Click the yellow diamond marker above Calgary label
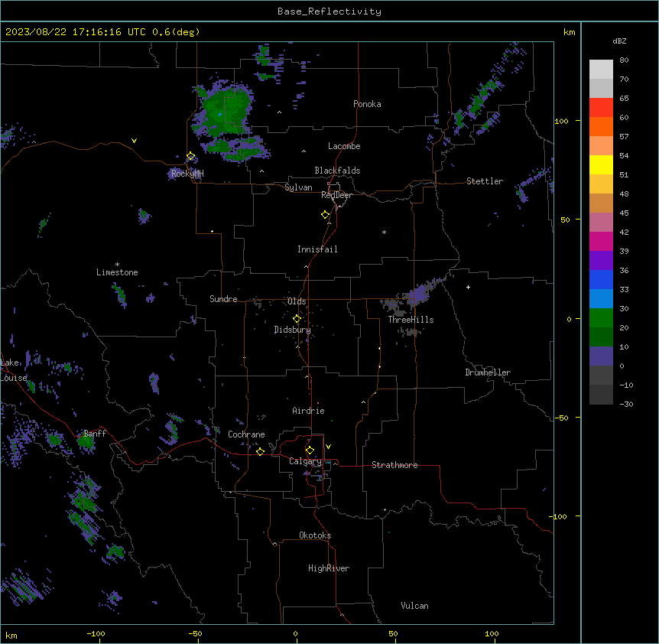This screenshot has height=644, width=659. [310, 450]
